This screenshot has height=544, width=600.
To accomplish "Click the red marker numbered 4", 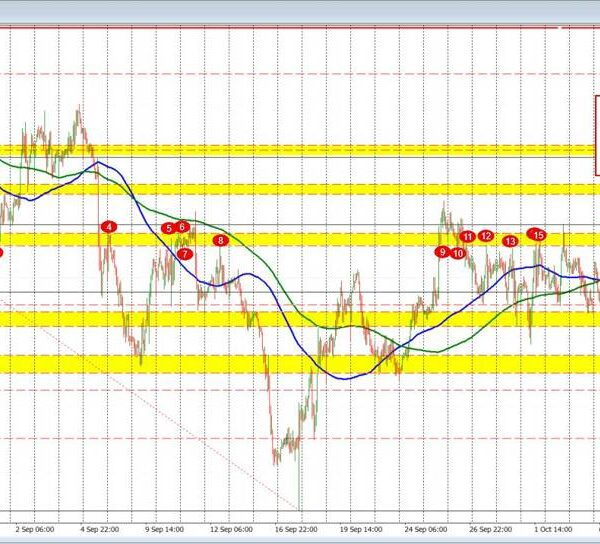I will click(x=109, y=227).
